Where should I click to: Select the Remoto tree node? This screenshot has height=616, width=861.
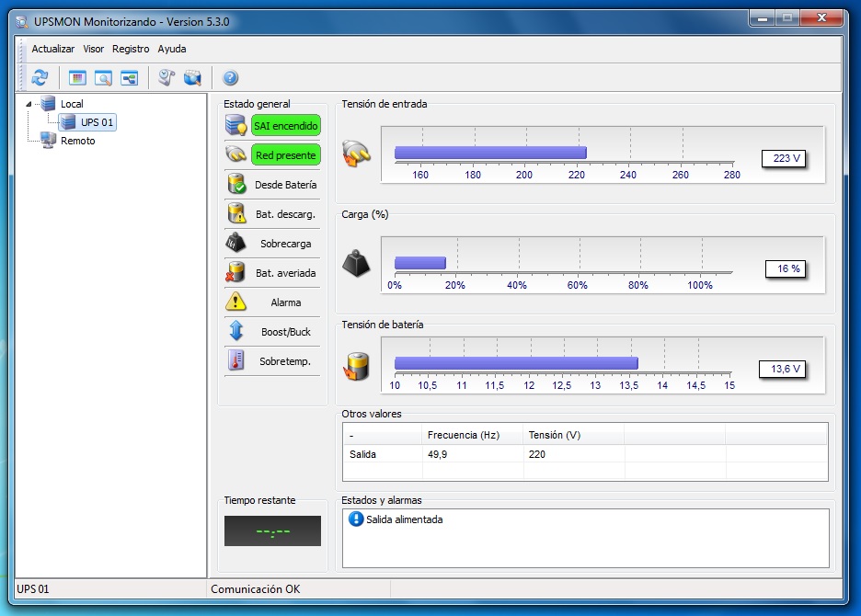coord(77,141)
